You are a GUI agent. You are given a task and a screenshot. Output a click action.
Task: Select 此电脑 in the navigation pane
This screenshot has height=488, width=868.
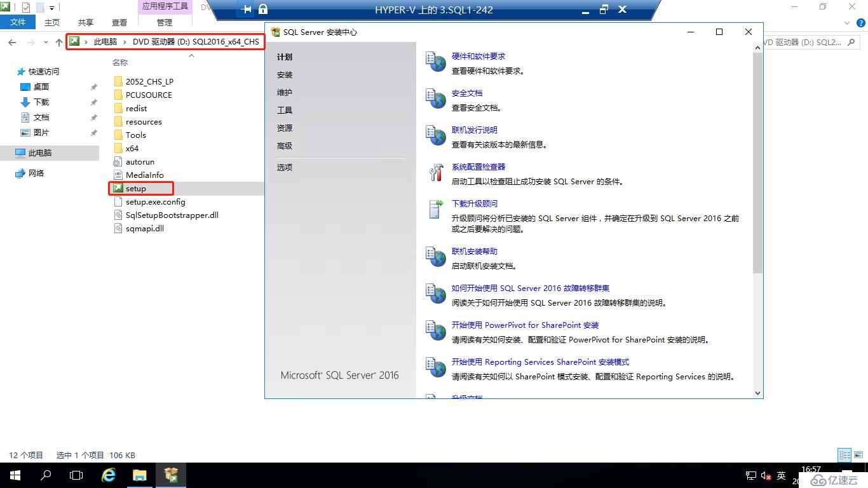[50, 153]
